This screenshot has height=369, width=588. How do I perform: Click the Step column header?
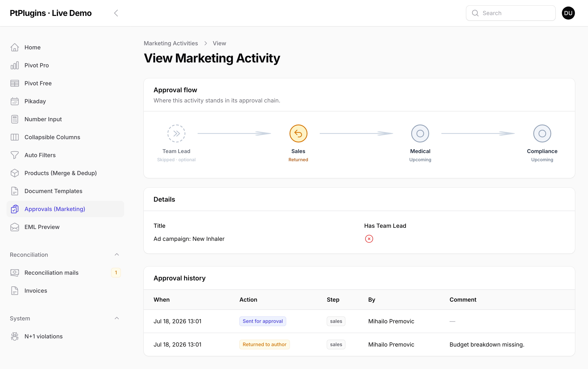pos(333,300)
